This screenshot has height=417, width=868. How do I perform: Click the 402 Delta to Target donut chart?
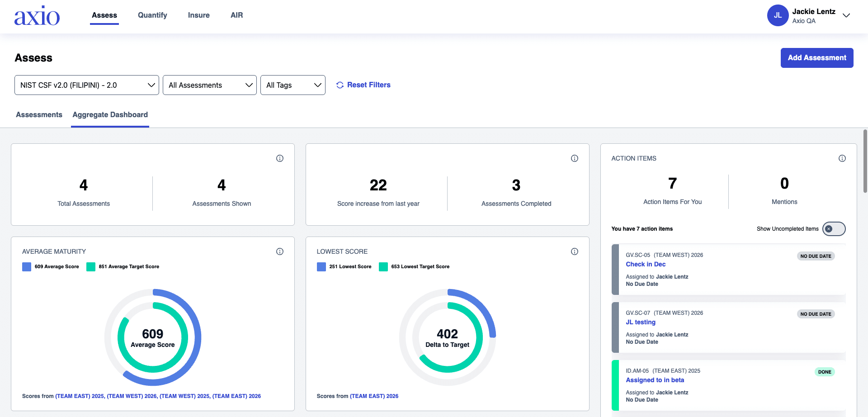coord(448,337)
